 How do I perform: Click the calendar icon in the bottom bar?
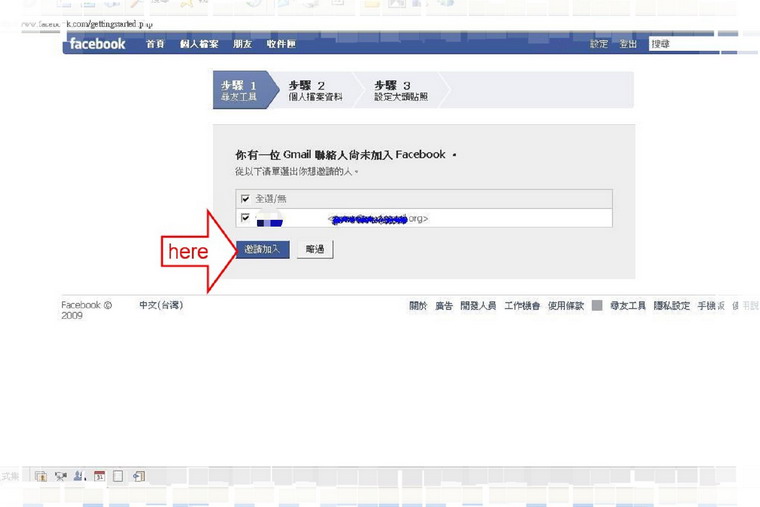point(99,476)
